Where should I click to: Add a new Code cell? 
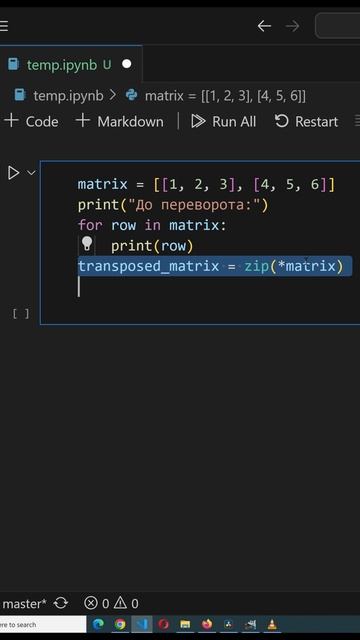[x=31, y=121]
